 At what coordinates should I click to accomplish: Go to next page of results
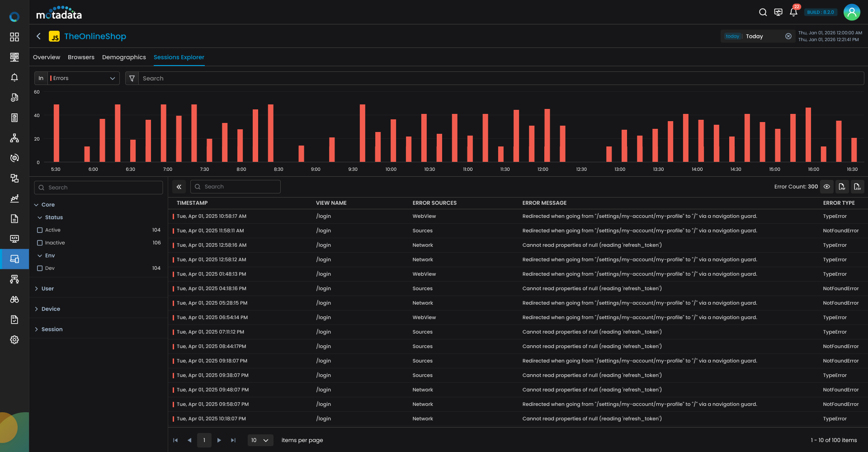click(219, 440)
